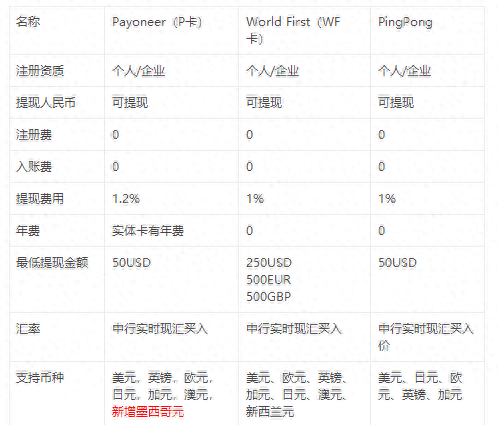
Task: Click the '250USD' value under World First
Action: click(269, 263)
